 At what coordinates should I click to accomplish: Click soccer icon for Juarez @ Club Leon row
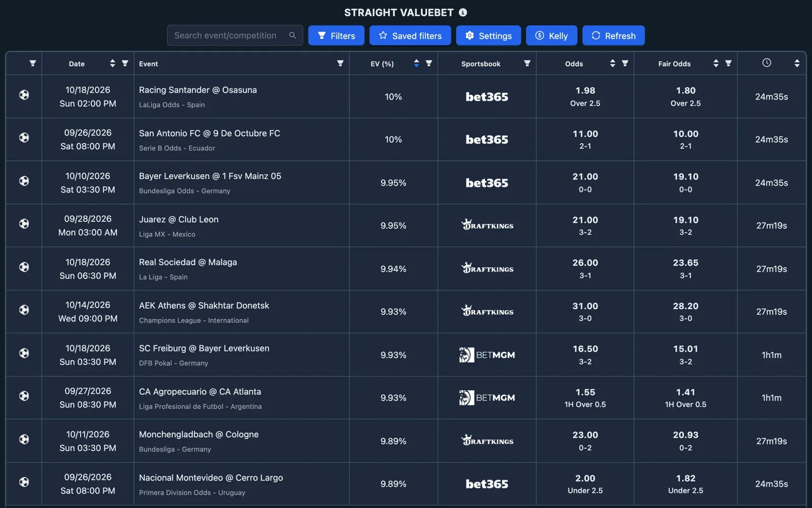pos(24,224)
